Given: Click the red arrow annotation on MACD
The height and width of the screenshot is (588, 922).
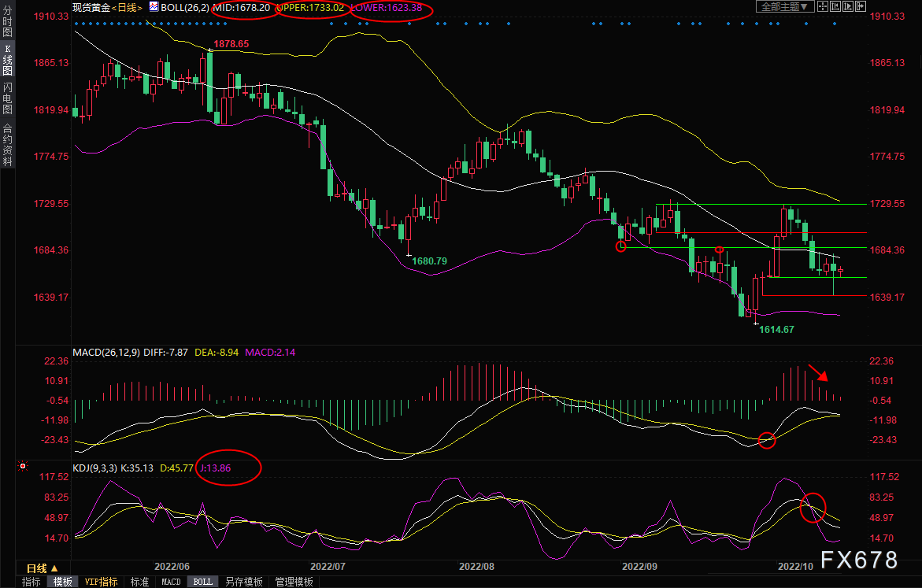Looking at the screenshot, I should click(817, 373).
